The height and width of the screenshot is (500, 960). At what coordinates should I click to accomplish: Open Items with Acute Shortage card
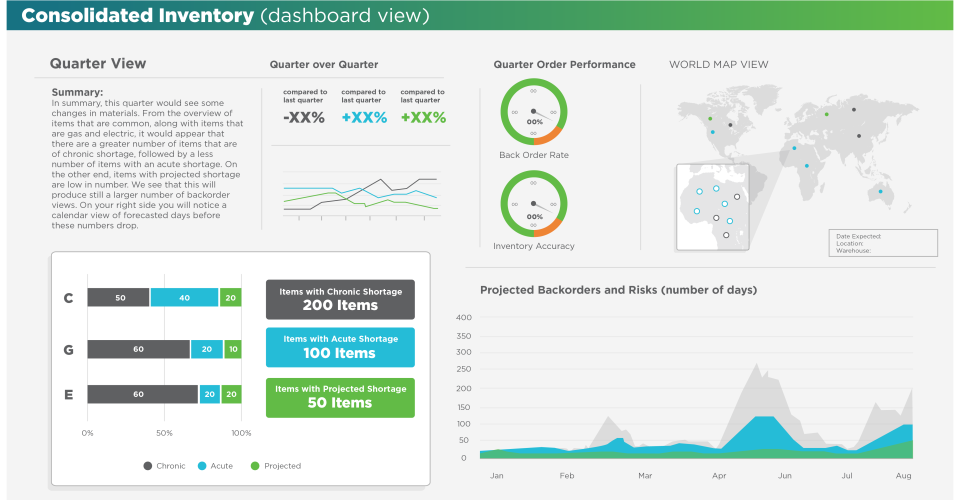[x=340, y=347]
